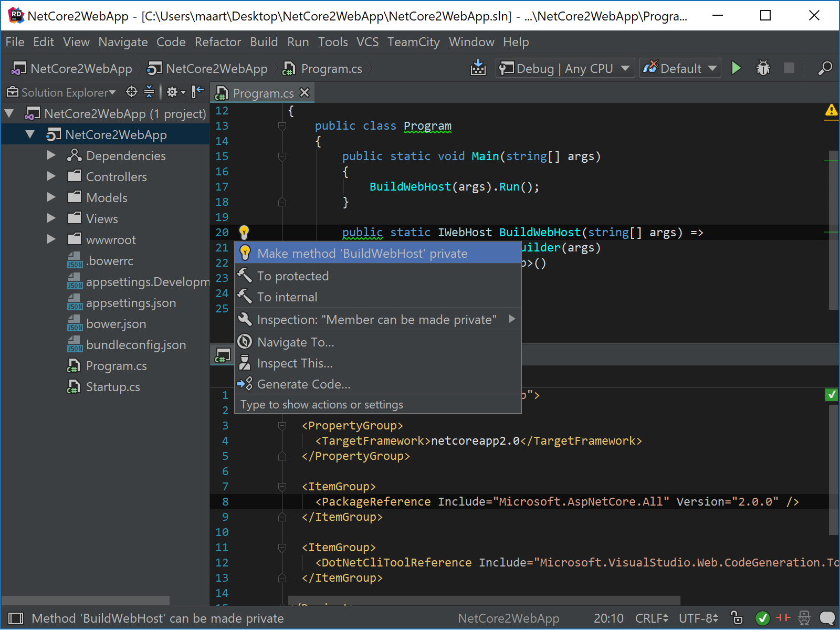Image resolution: width=840 pixels, height=630 pixels.
Task: Click the red connection icon in status bar
Action: point(783,618)
